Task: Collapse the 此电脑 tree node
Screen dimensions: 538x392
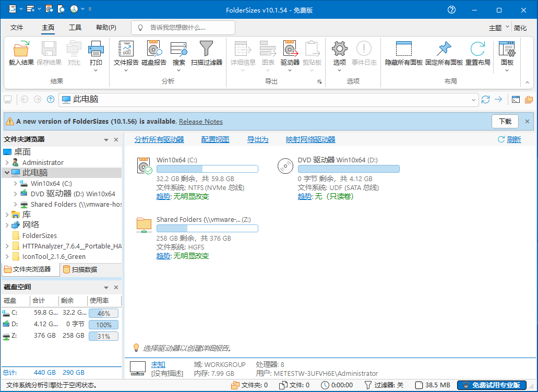Action: tap(7, 173)
